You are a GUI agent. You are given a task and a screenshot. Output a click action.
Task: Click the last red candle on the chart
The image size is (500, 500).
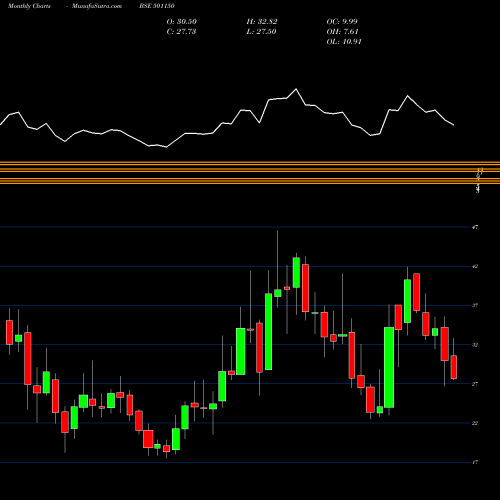click(454, 367)
